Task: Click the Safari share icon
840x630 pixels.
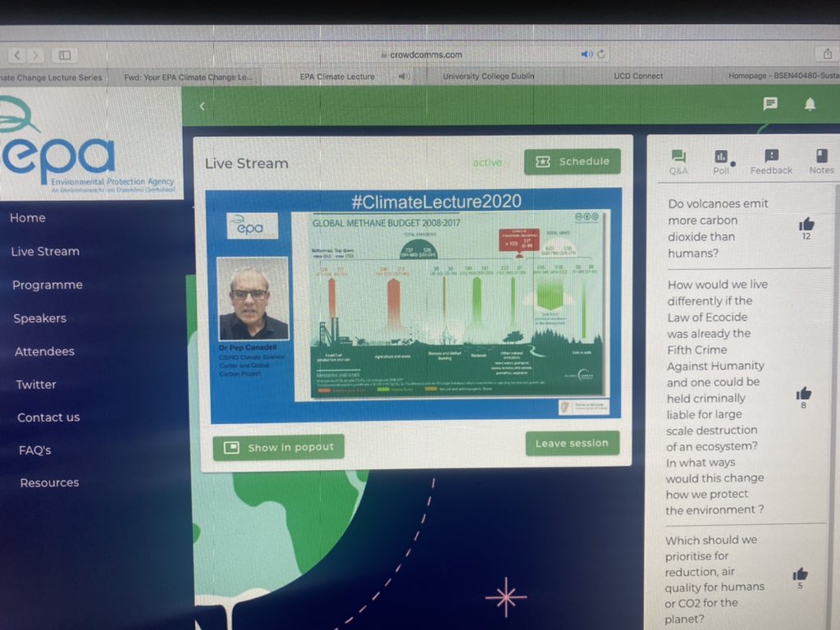Action: (x=828, y=53)
